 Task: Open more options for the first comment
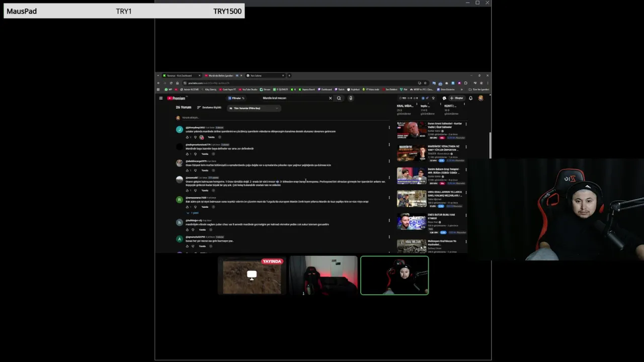tap(389, 128)
